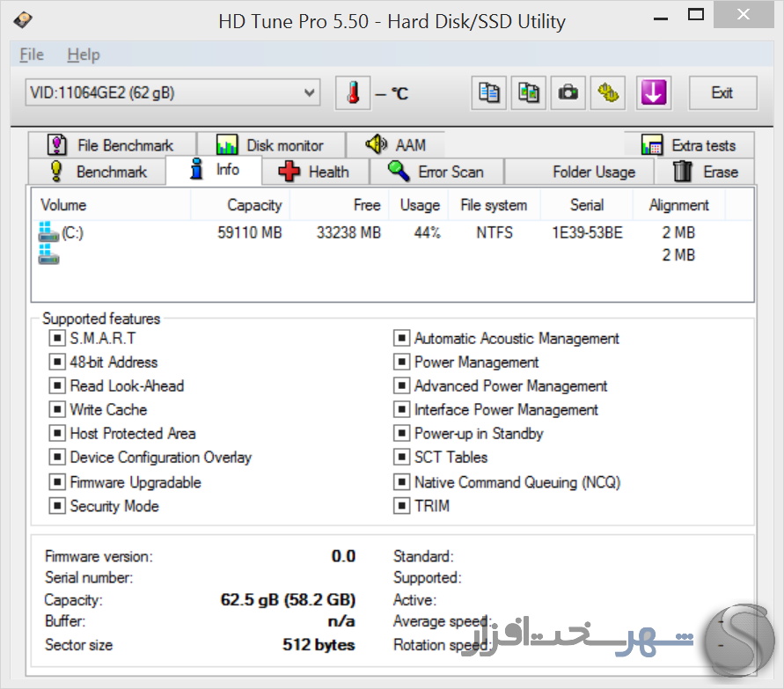Click the Serial column header
The width and height of the screenshot is (784, 689).
pos(587,204)
